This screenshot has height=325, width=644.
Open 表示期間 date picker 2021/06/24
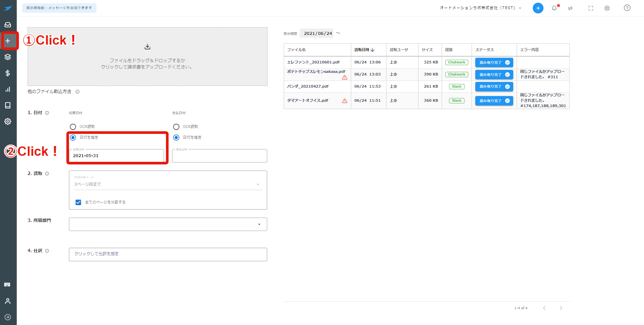(x=317, y=33)
